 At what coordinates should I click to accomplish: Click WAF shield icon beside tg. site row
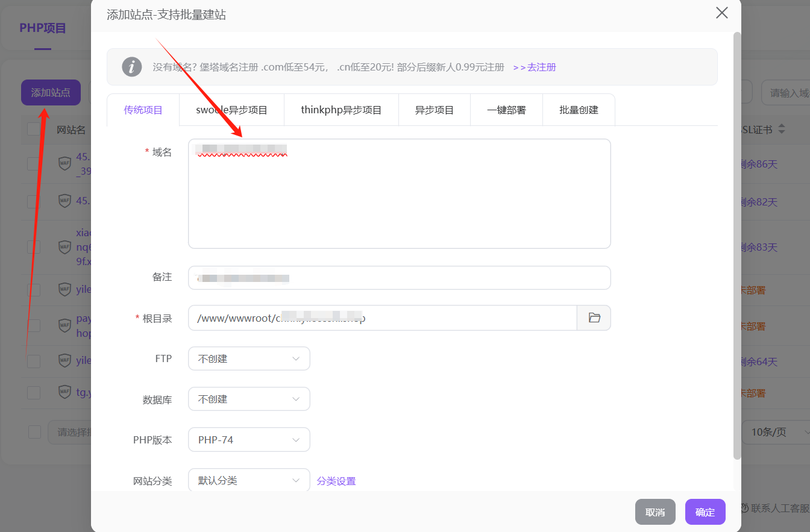[x=64, y=393]
